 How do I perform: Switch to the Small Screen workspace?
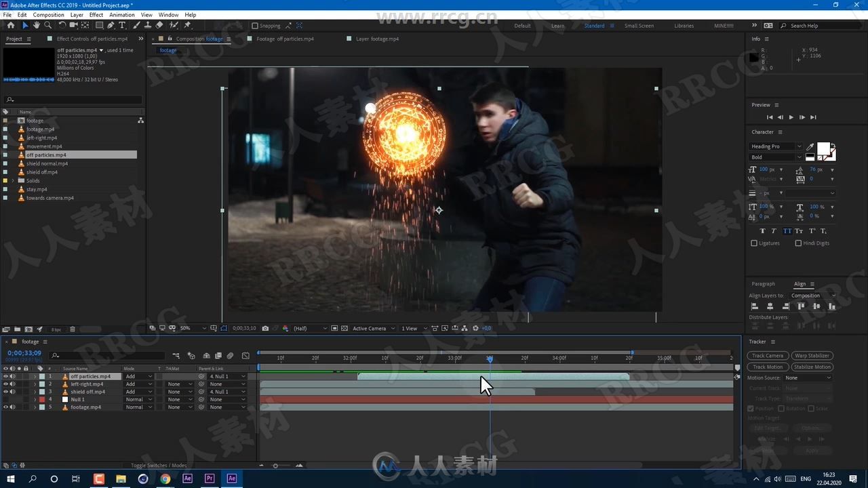pos(639,26)
